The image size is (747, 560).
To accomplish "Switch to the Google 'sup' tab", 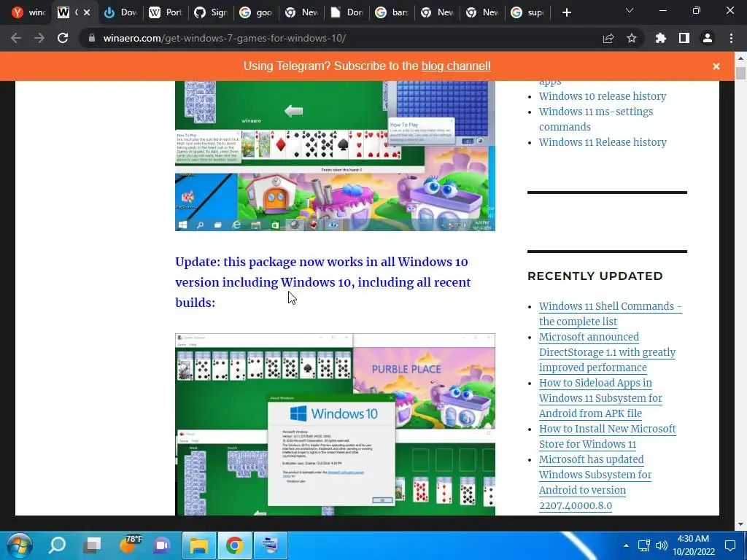I will pyautogui.click(x=527, y=12).
